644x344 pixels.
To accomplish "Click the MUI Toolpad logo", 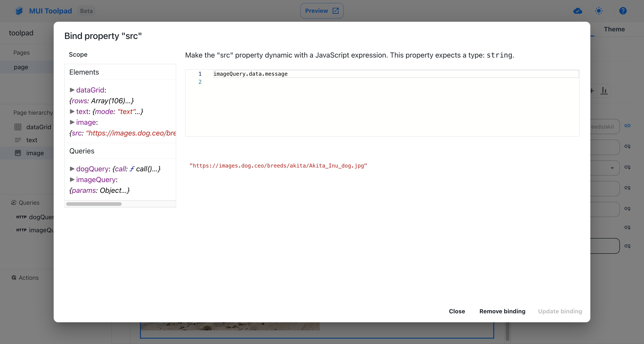I will click(x=19, y=11).
